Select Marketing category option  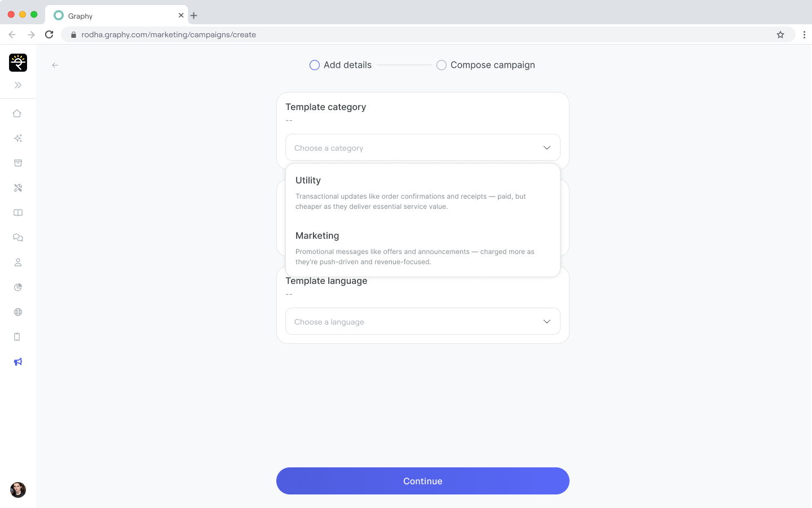[x=422, y=248]
